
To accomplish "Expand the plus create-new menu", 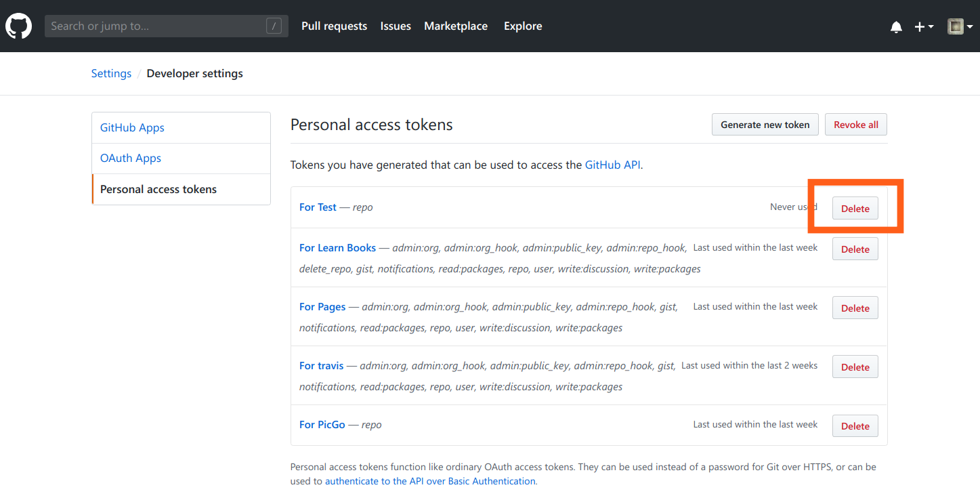I will coord(924,26).
